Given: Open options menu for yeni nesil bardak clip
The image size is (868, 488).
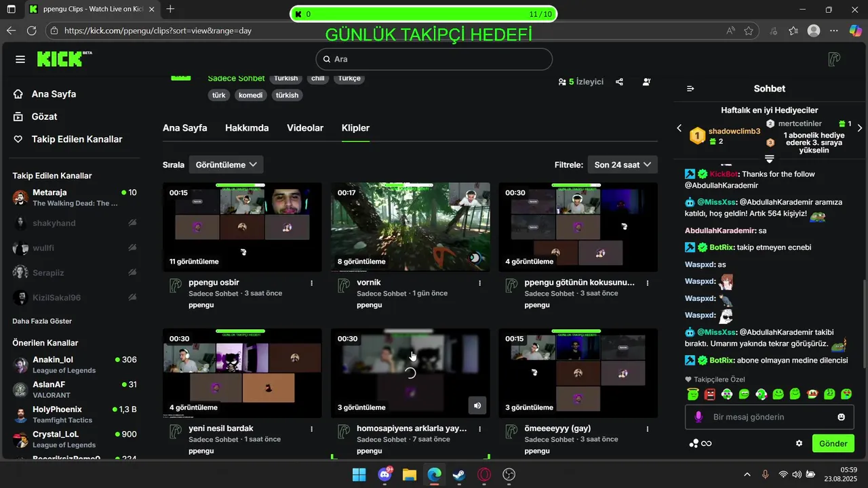Looking at the screenshot, I should click(312, 429).
